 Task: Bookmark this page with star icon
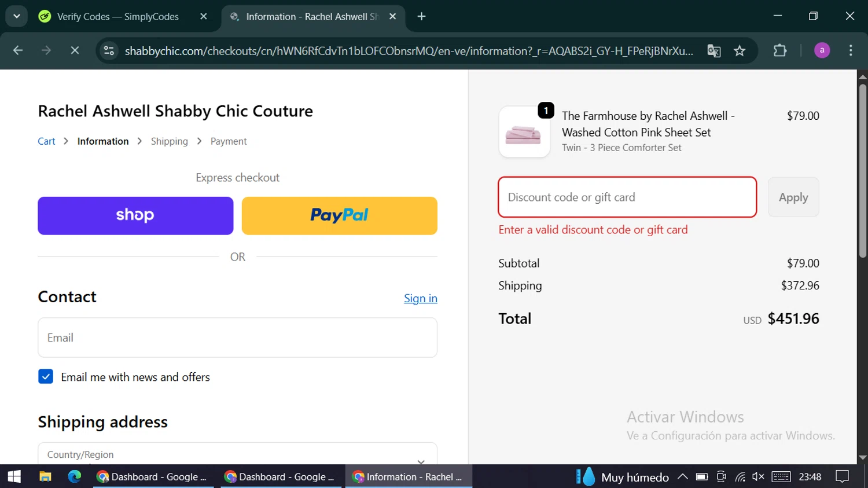point(740,51)
